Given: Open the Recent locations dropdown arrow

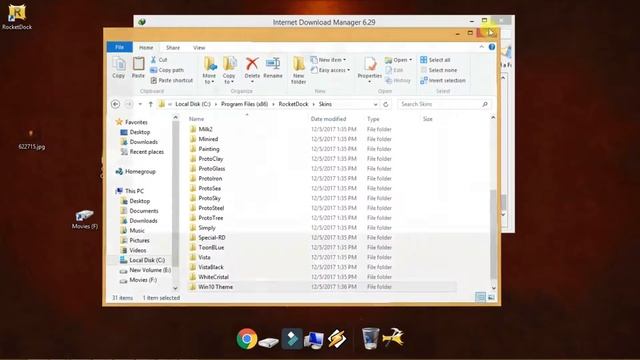Looking at the screenshot, I should (x=140, y=104).
